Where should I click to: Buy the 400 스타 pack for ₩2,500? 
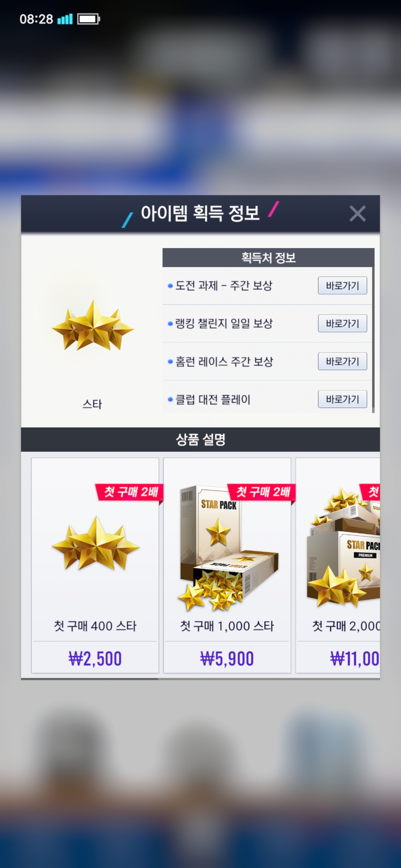coord(95,658)
